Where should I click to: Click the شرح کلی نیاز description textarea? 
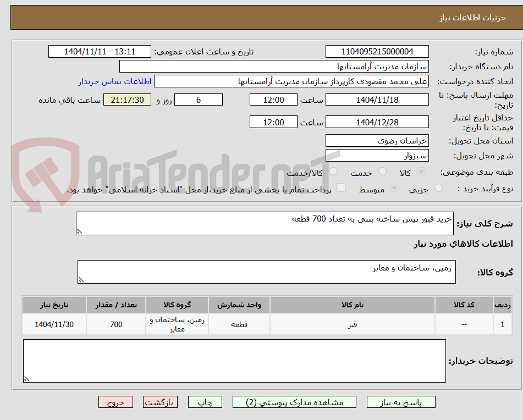tap(265, 223)
